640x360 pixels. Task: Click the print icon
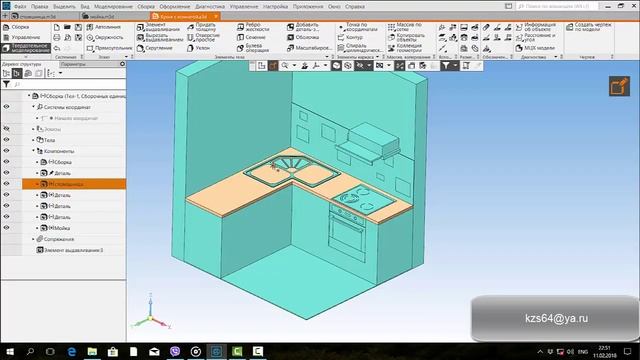[57, 38]
